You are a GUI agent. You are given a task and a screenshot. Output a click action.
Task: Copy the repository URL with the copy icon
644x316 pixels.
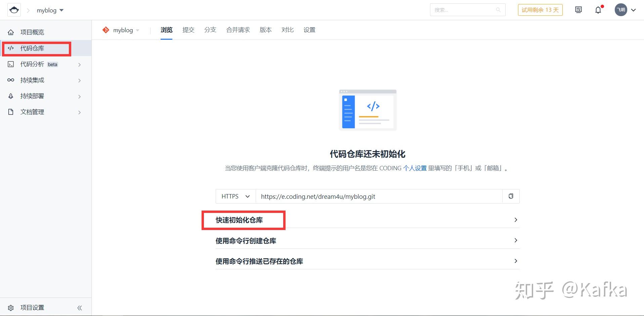pos(511,196)
